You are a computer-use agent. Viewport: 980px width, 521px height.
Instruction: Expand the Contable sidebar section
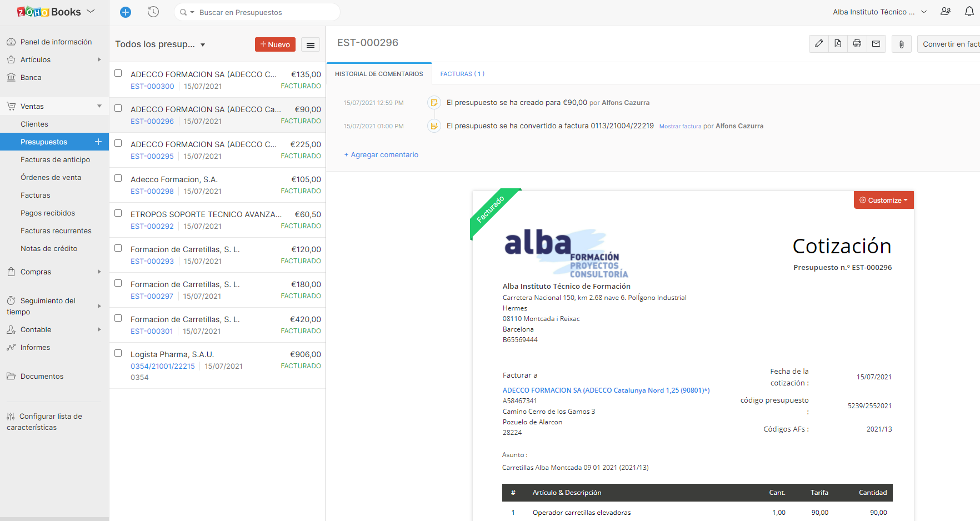pos(99,329)
